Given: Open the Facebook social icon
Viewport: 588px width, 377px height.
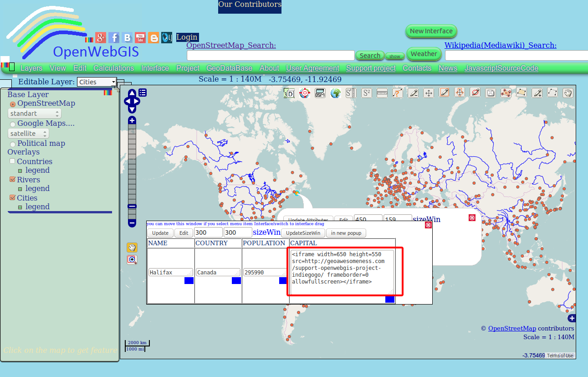Looking at the screenshot, I should pyautogui.click(x=114, y=38).
